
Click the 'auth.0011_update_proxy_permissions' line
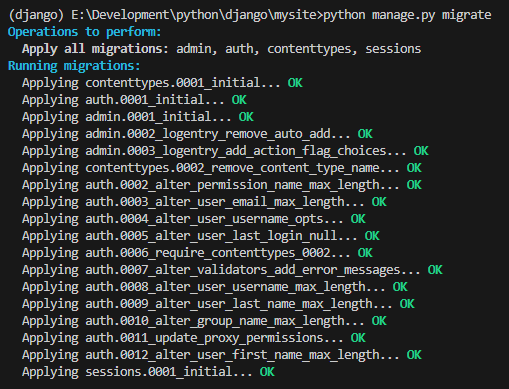[x=194, y=338]
